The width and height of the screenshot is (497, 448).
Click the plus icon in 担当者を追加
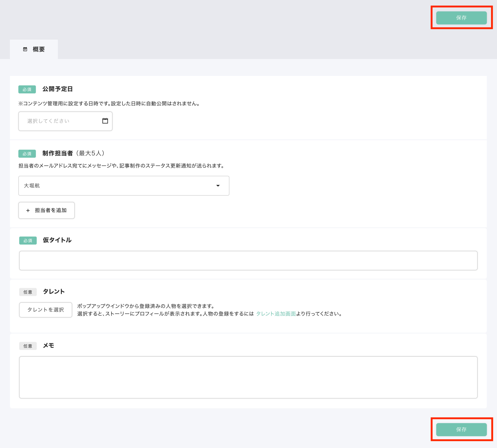point(28,210)
